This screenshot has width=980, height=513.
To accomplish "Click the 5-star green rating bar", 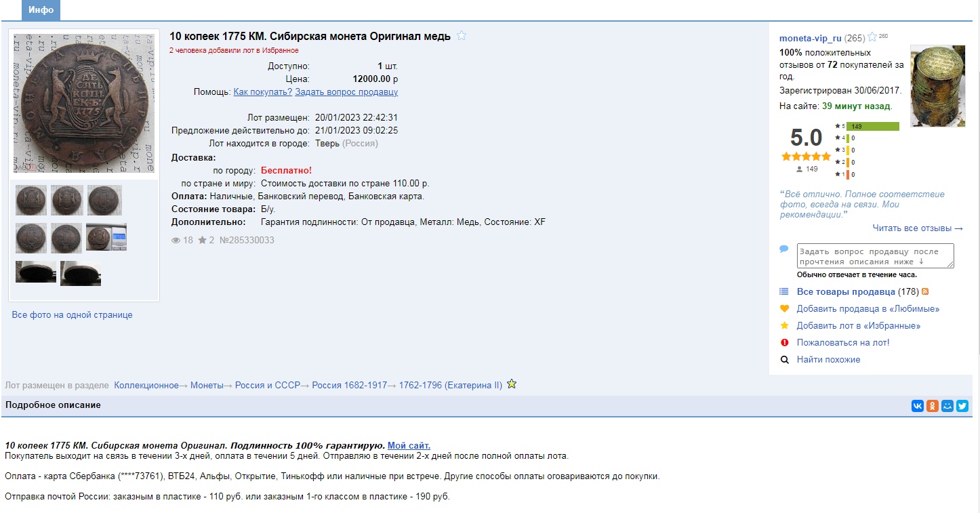I will pyautogui.click(x=872, y=126).
